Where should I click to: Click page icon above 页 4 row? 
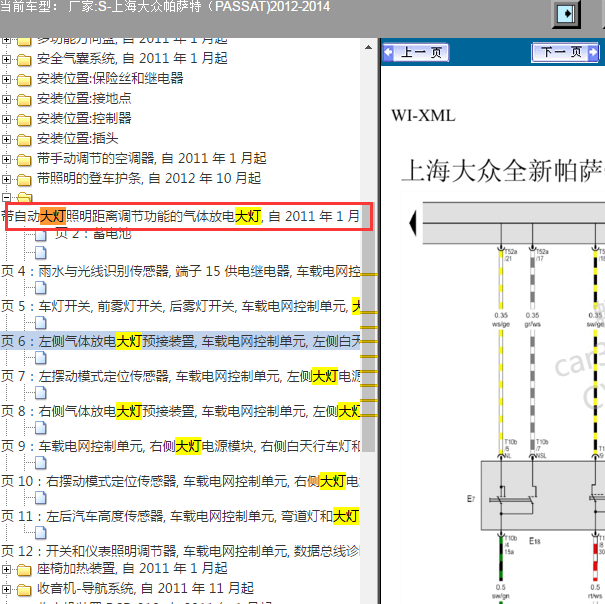41,253
